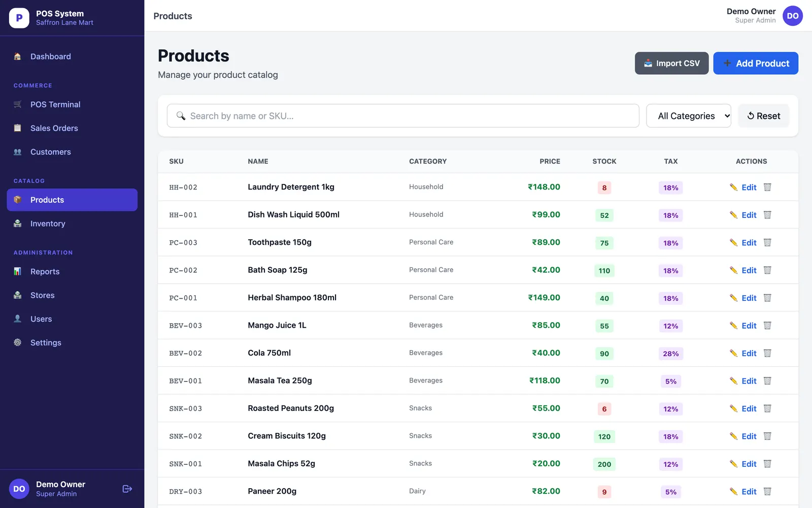Delete Paneer 200g using trash icon
The width and height of the screenshot is (812, 508).
767,492
